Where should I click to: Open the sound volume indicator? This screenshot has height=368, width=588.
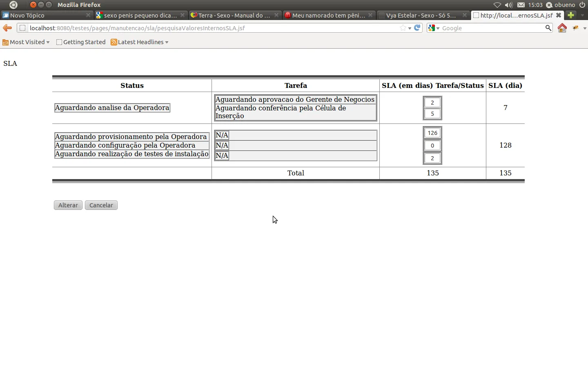509,5
